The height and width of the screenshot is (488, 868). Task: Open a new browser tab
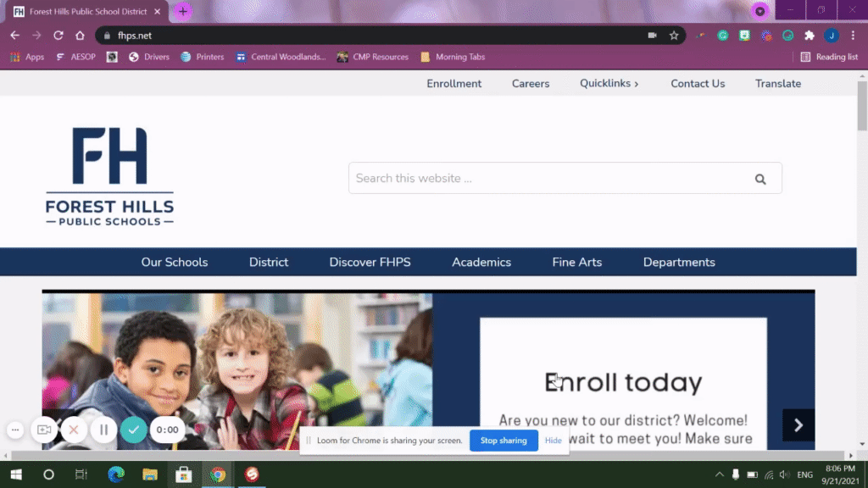point(183,11)
